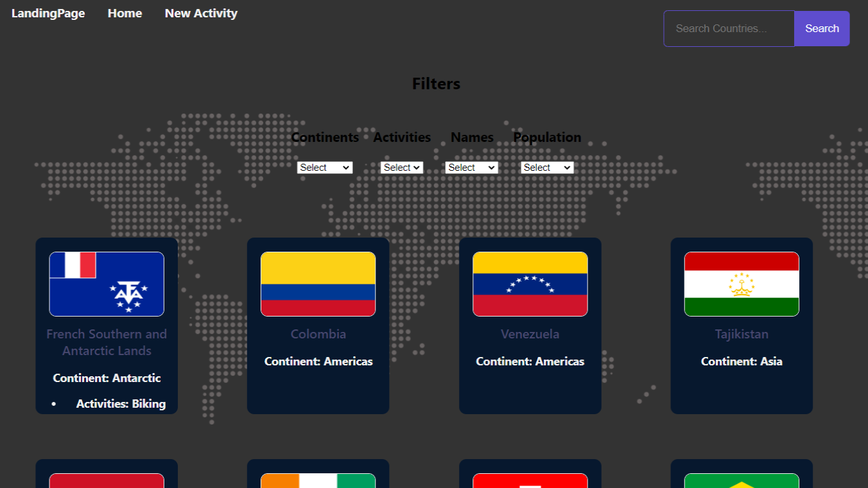Screen dimensions: 868x488
Task: Expand the Activities filter dropdown
Action: 402,168
